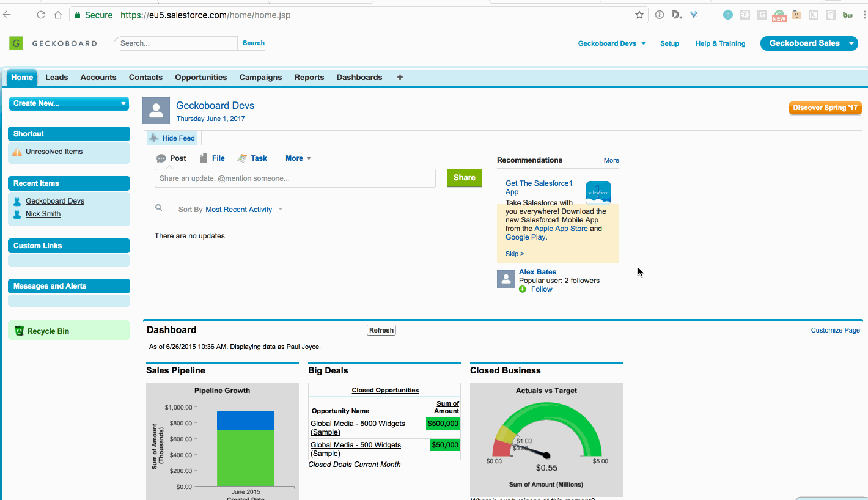Viewport: 868px width, 500px height.
Task: Reload the page with the refresh icon
Action: click(x=41, y=15)
